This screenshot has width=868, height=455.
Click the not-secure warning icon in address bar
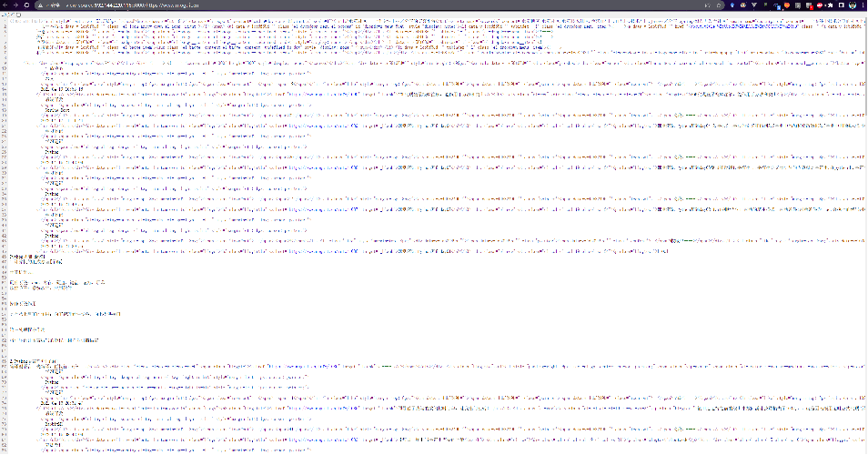pos(40,5)
